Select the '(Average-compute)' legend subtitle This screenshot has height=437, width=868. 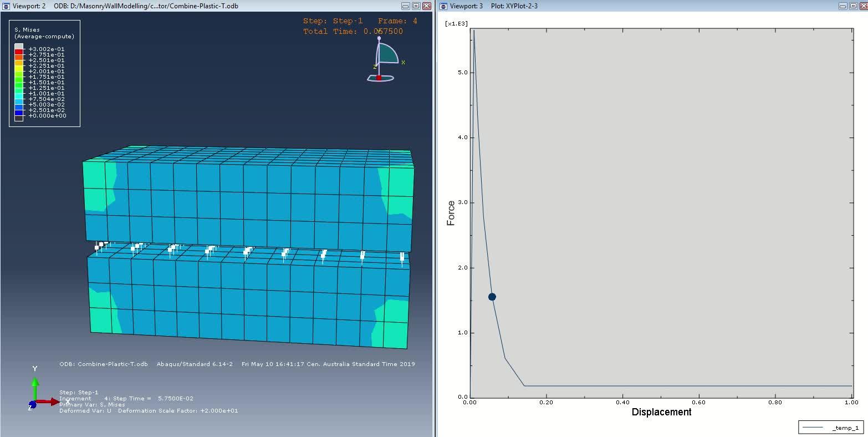[x=44, y=37]
